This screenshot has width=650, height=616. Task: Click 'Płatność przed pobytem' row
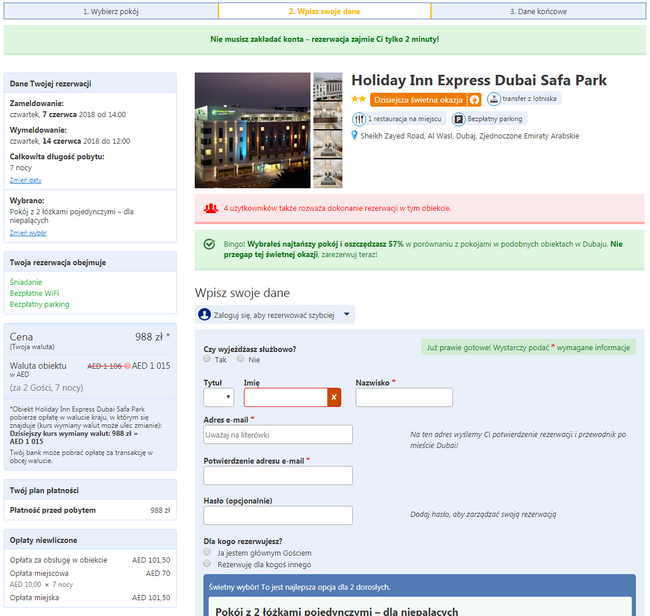pyautogui.click(x=90, y=510)
